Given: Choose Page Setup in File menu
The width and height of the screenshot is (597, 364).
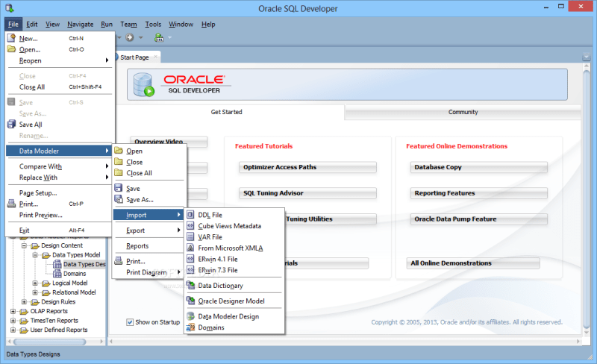Looking at the screenshot, I should pyautogui.click(x=60, y=192).
